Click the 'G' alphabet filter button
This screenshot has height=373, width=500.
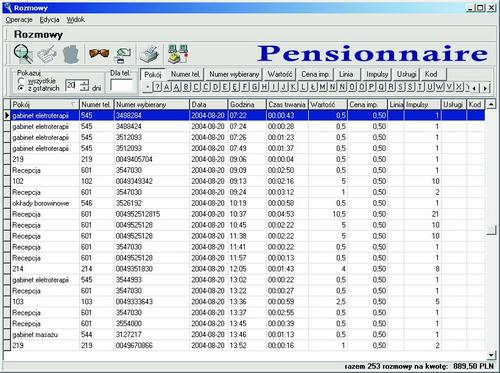tap(255, 87)
